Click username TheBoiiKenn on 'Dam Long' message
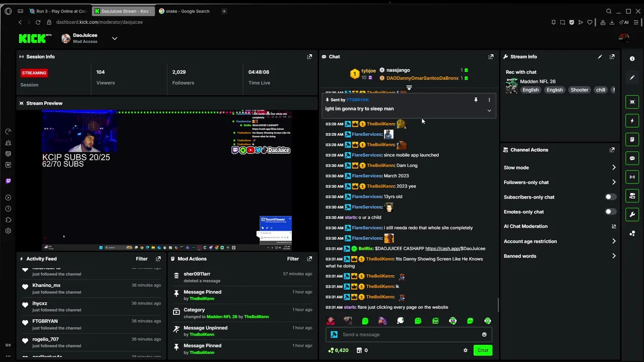This screenshot has height=362, width=644. point(380,165)
